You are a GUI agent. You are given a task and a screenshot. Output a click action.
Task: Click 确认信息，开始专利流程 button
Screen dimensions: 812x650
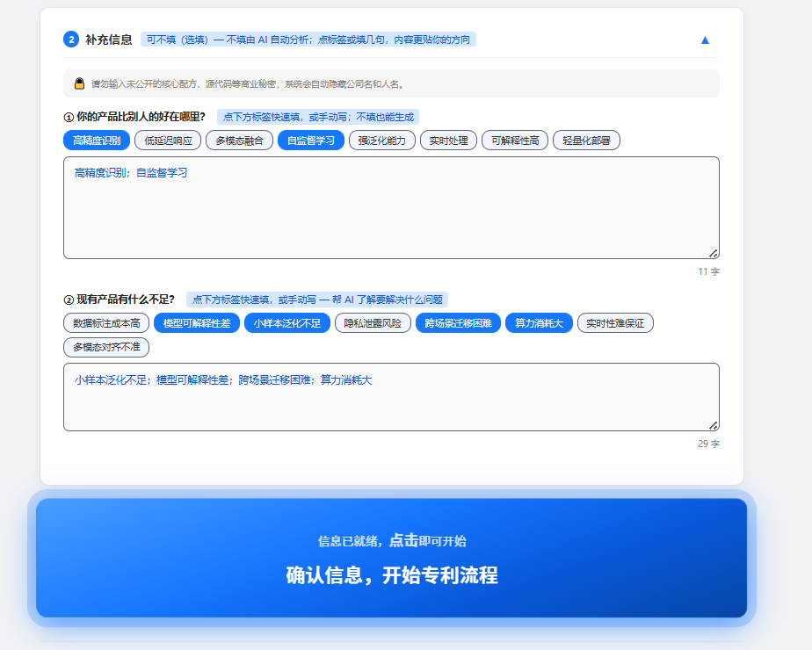(x=392, y=558)
